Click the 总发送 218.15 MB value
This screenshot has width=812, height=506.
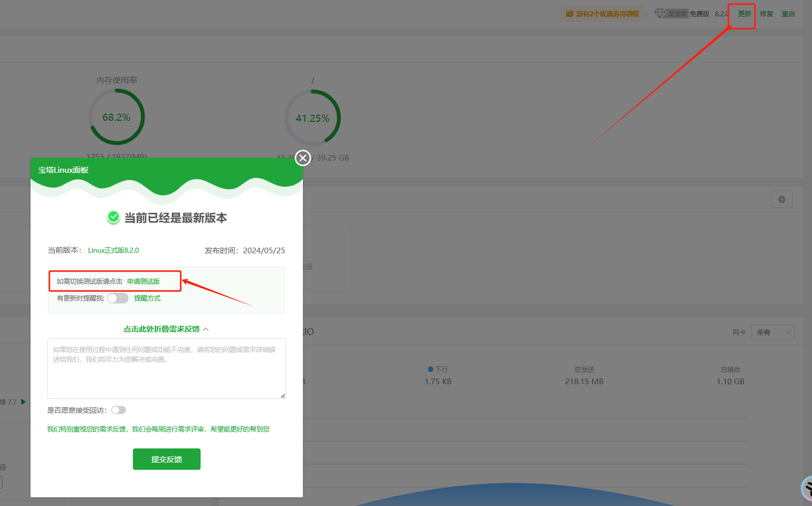(584, 381)
